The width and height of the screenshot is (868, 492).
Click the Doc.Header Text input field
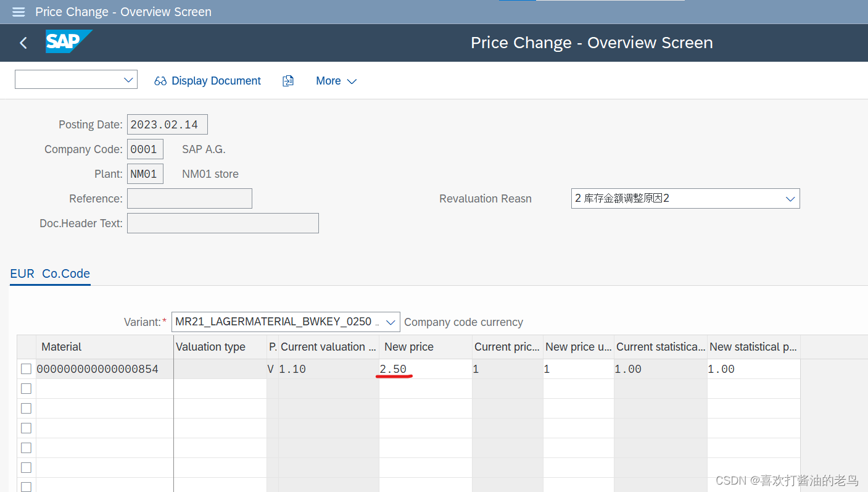(222, 223)
